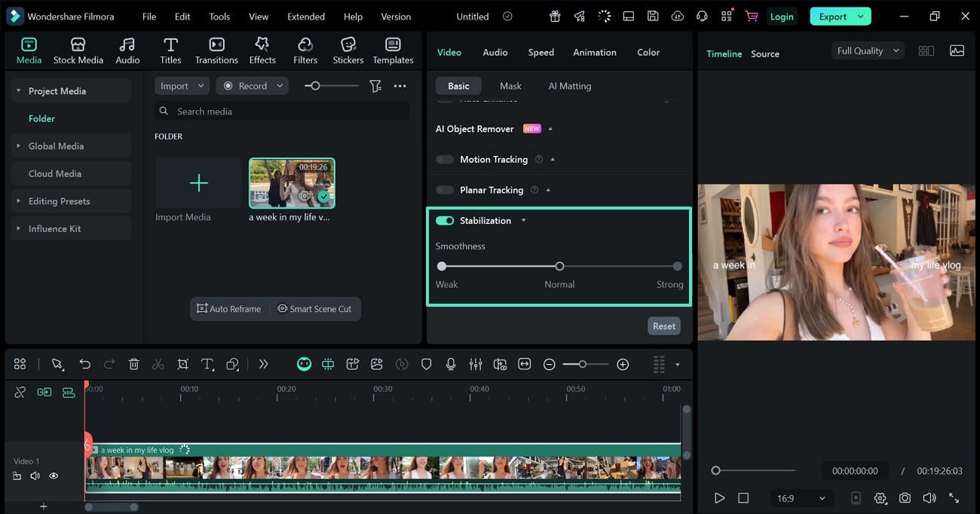Record a voiceover with the microphone icon
This screenshot has height=514, width=980.
pos(451,364)
